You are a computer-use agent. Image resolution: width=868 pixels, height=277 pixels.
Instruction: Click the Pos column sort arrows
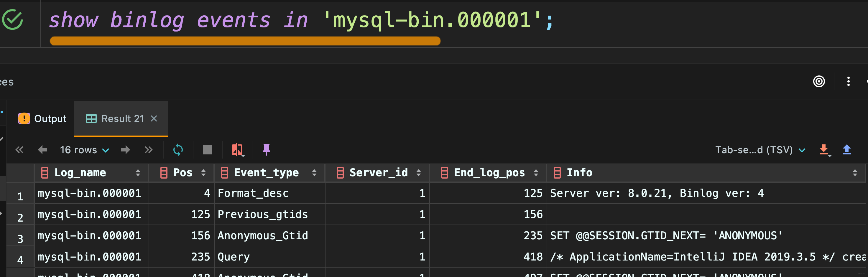tap(203, 173)
